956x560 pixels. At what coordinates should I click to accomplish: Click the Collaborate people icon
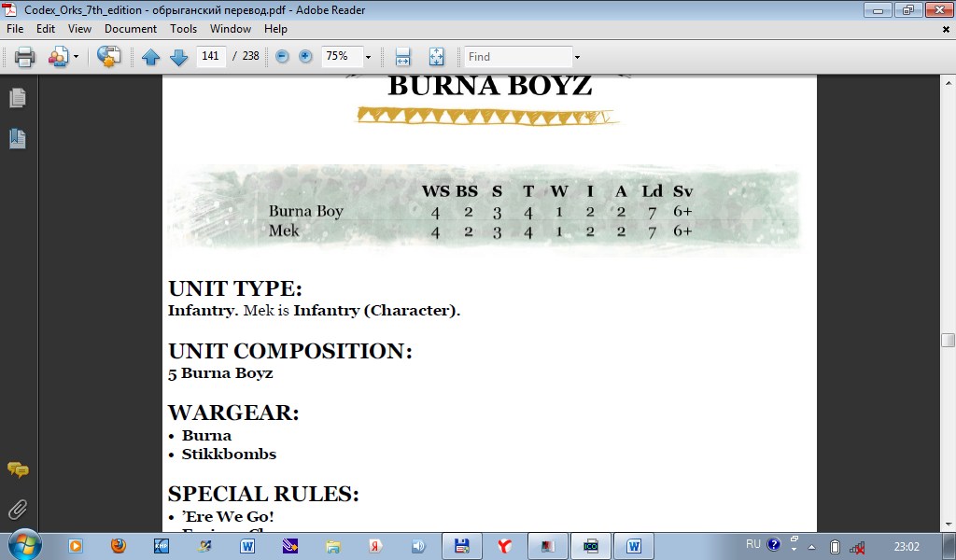(59, 57)
